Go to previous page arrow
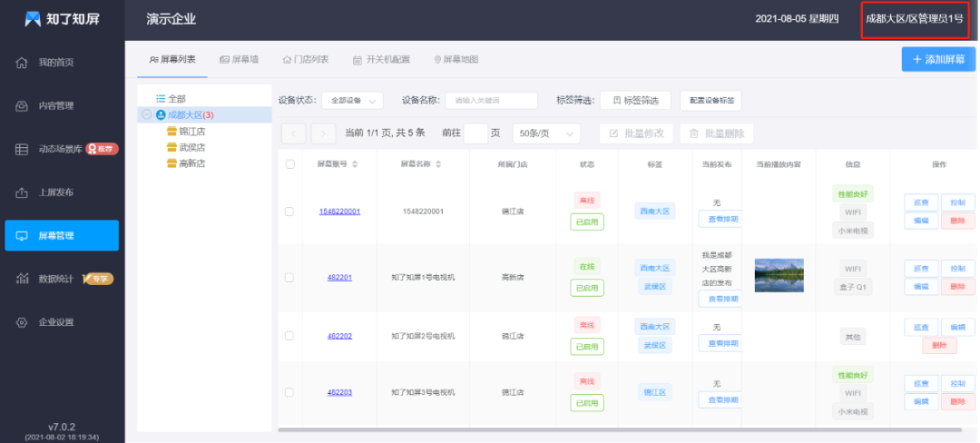Viewport: 980px width, 443px height. click(x=294, y=133)
